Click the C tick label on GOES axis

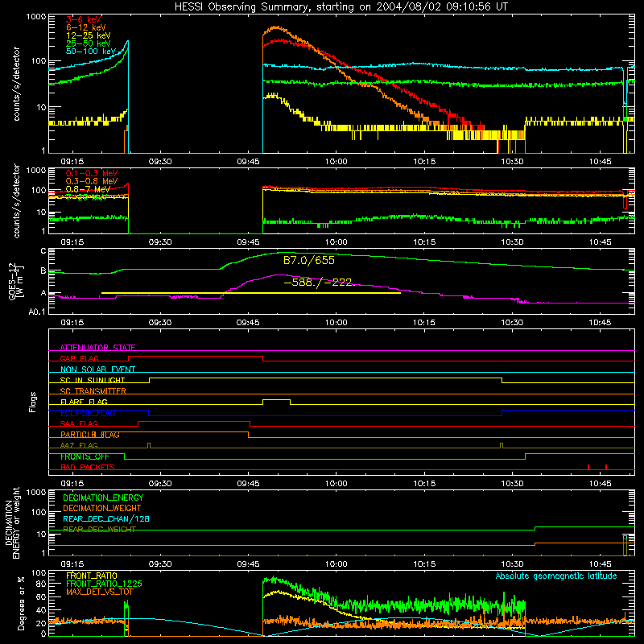(43, 251)
